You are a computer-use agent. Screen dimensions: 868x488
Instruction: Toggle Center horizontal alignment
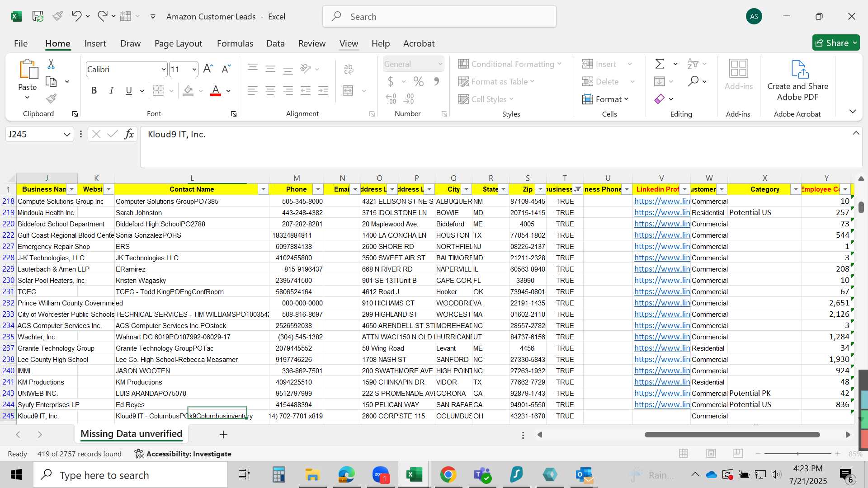pyautogui.click(x=270, y=91)
